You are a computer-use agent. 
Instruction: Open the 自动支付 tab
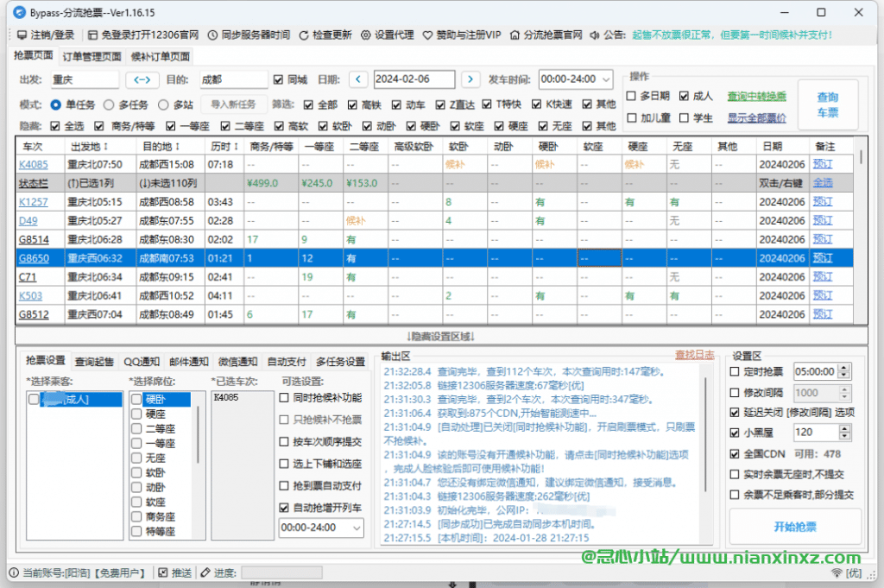click(x=287, y=362)
